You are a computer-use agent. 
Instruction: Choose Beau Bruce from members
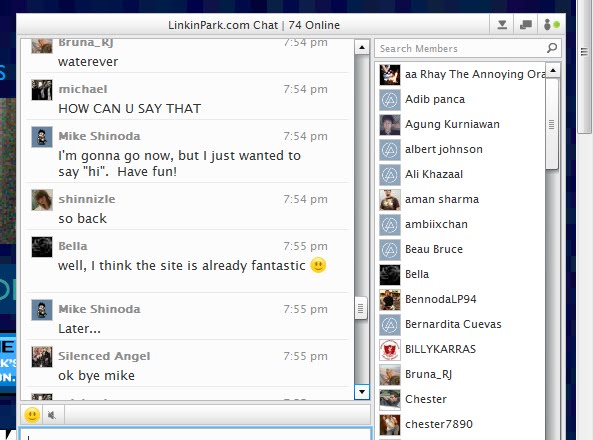coord(462,249)
